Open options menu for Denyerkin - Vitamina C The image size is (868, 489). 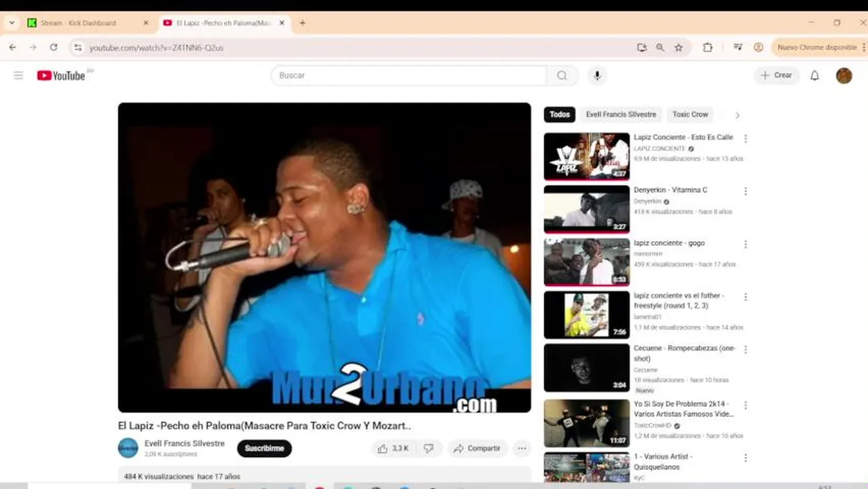coord(745,192)
